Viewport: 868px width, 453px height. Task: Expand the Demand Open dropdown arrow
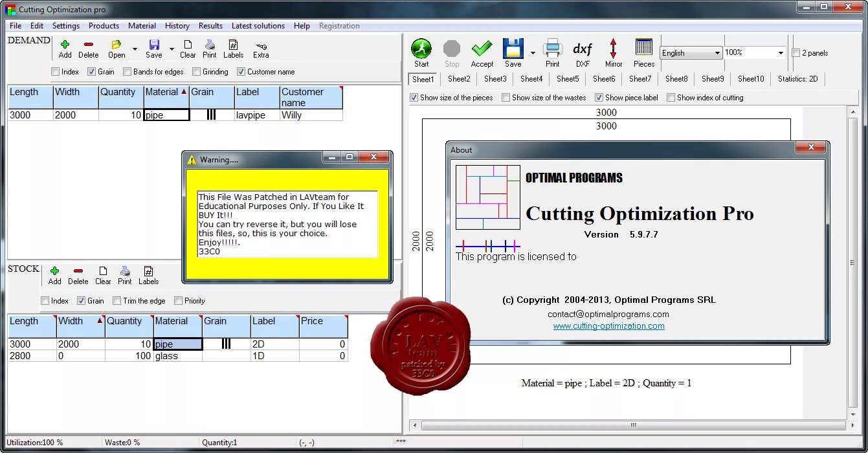135,49
